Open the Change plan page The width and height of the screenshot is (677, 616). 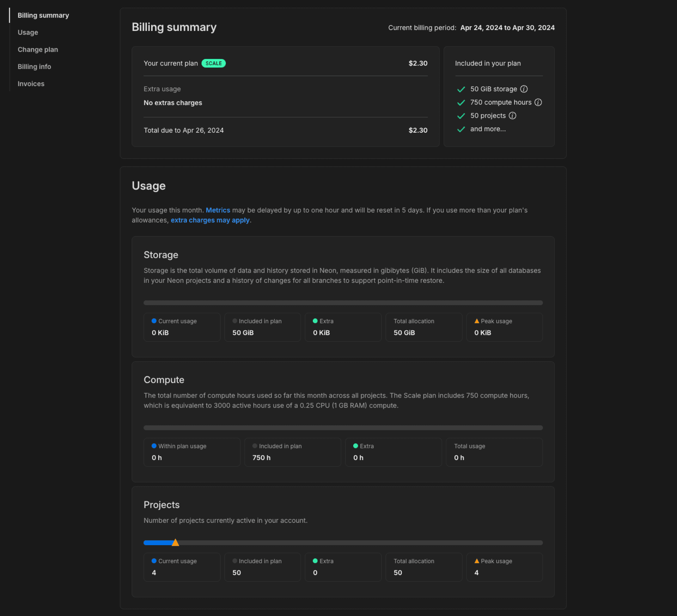click(x=38, y=49)
